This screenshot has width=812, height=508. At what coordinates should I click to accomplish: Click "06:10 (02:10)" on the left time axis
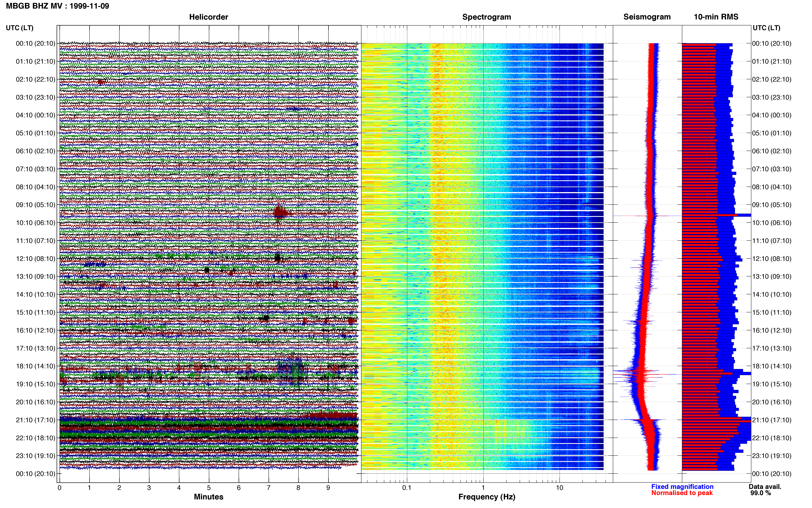36,151
